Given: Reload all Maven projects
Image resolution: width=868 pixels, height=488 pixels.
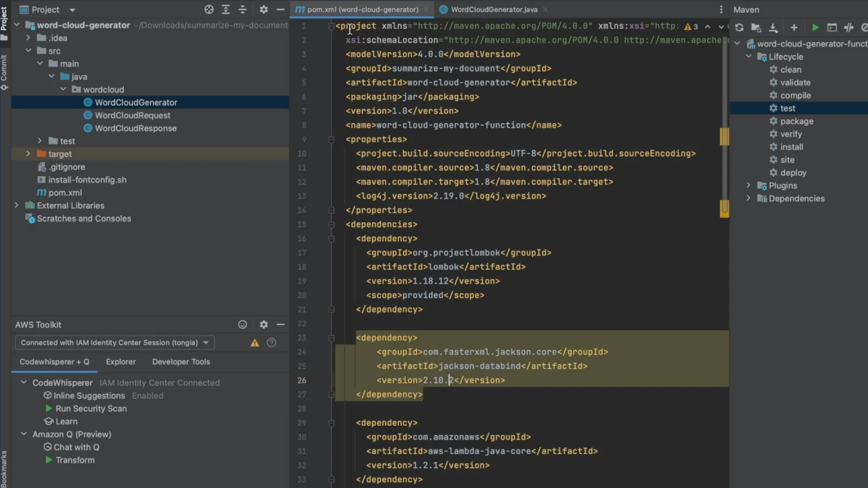Looking at the screenshot, I should tap(739, 28).
